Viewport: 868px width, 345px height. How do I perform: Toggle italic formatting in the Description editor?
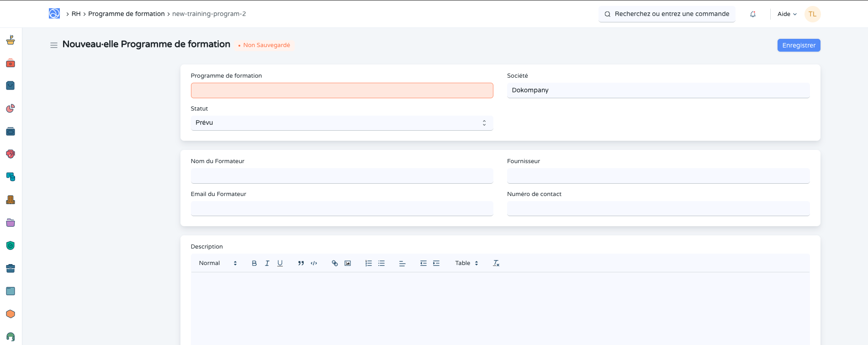click(x=267, y=263)
